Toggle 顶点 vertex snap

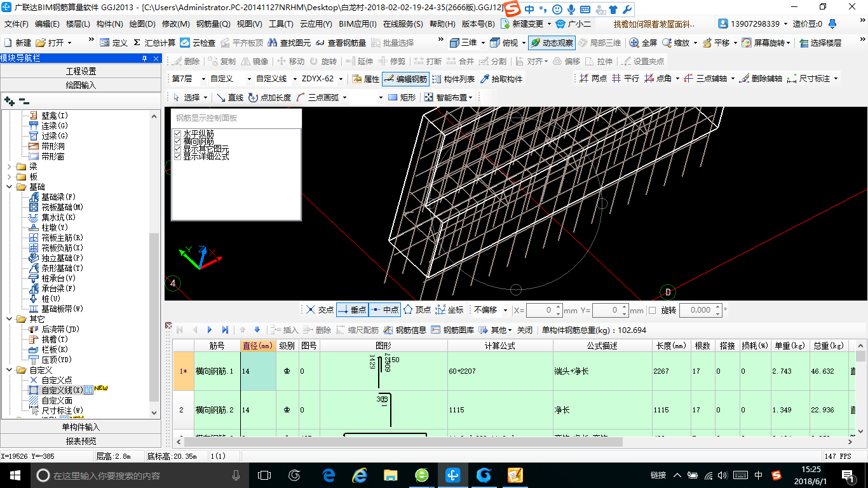[417, 310]
